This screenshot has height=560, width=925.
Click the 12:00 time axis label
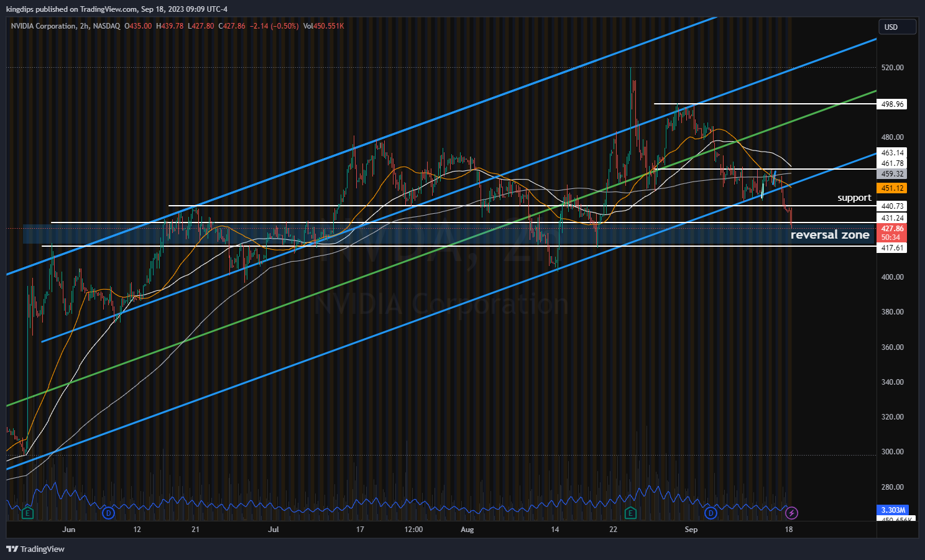413,530
